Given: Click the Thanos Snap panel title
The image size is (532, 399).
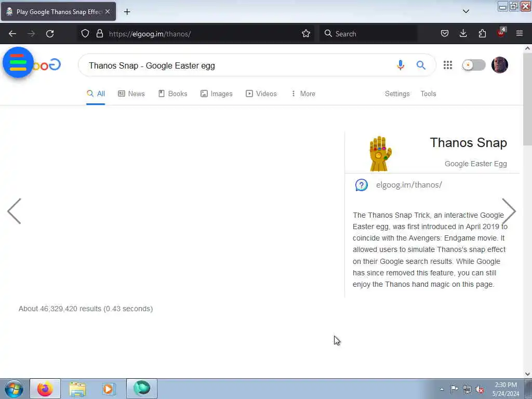Looking at the screenshot, I should (x=468, y=143).
